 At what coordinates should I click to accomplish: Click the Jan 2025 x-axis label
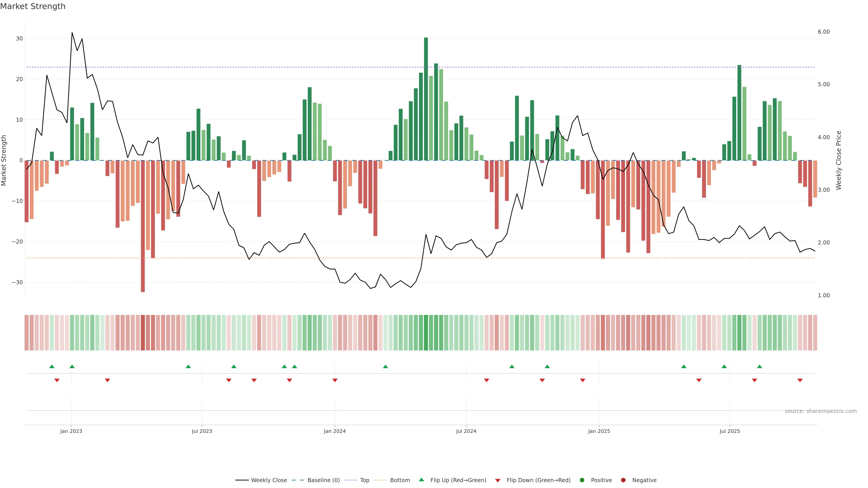point(599,431)
